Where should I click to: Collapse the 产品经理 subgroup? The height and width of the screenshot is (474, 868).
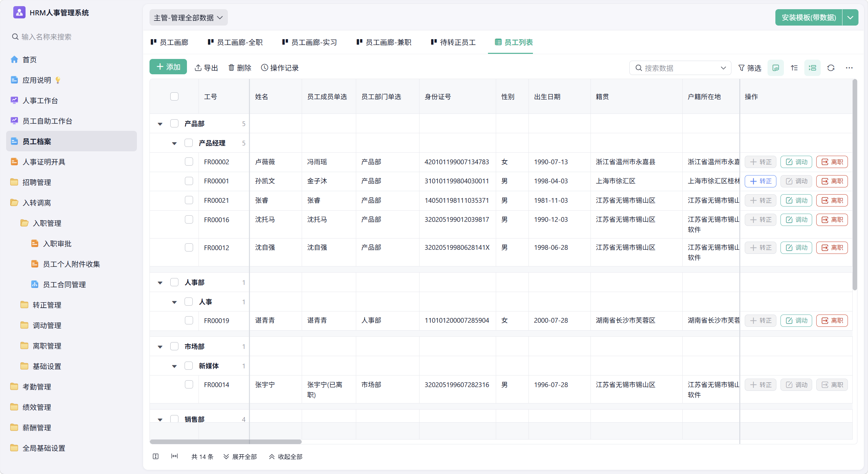[174, 143]
